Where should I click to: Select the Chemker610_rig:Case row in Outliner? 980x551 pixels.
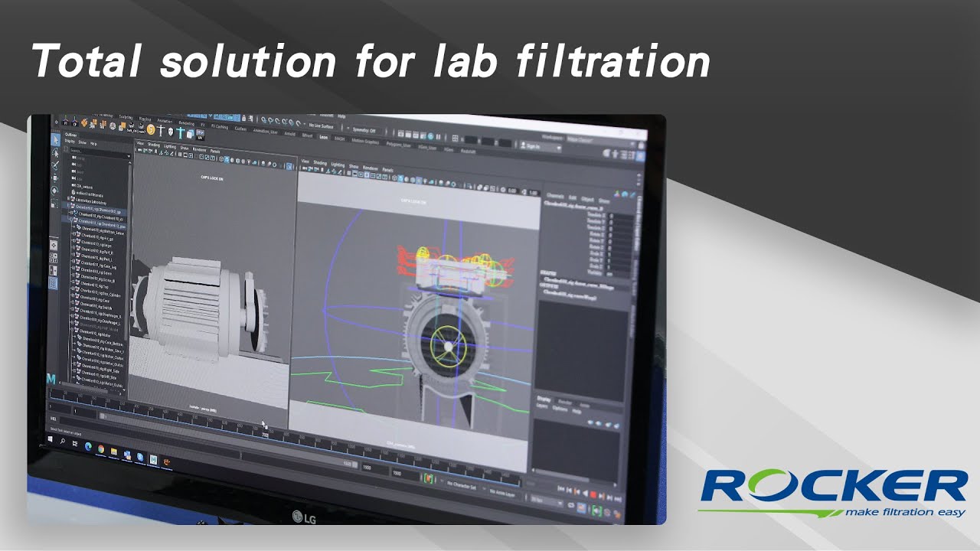pos(95,300)
